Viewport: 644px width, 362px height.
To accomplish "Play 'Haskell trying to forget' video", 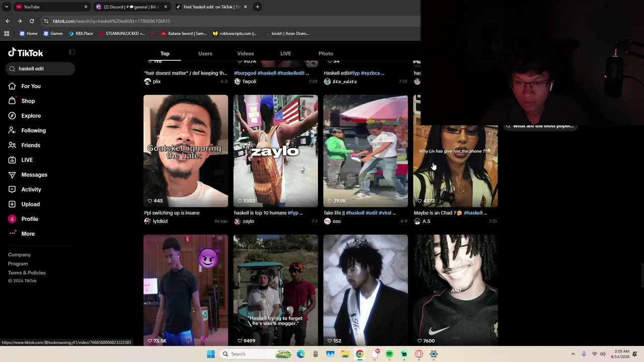I will (276, 290).
